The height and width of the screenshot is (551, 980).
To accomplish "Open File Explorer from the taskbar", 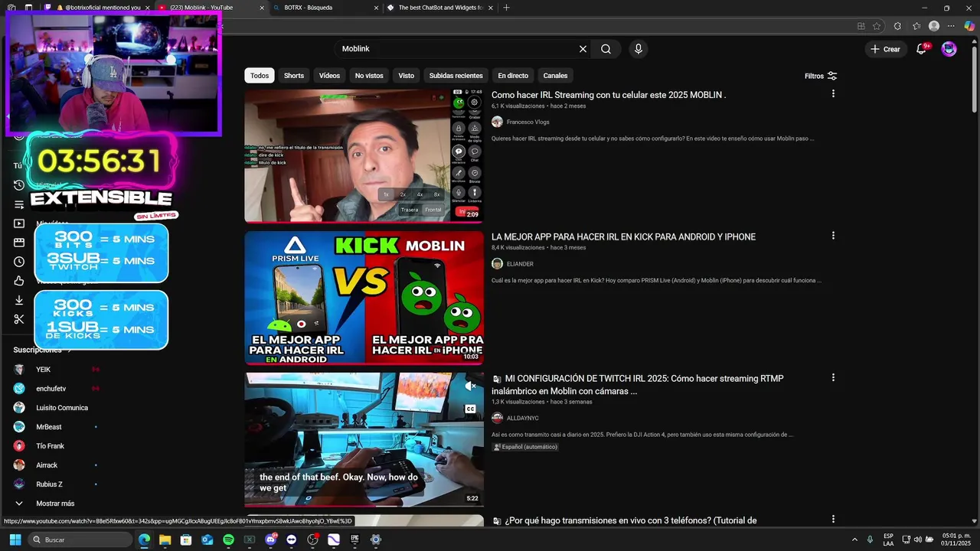I will (165, 540).
